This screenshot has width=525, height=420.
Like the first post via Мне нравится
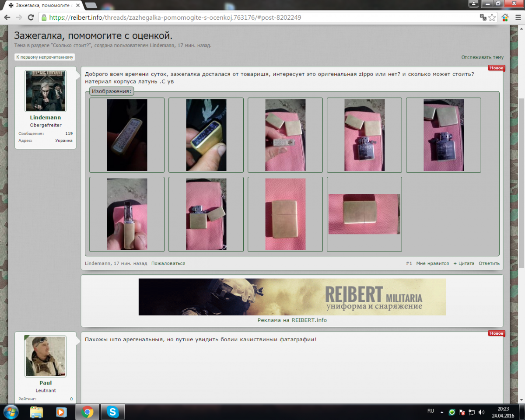(x=432, y=263)
